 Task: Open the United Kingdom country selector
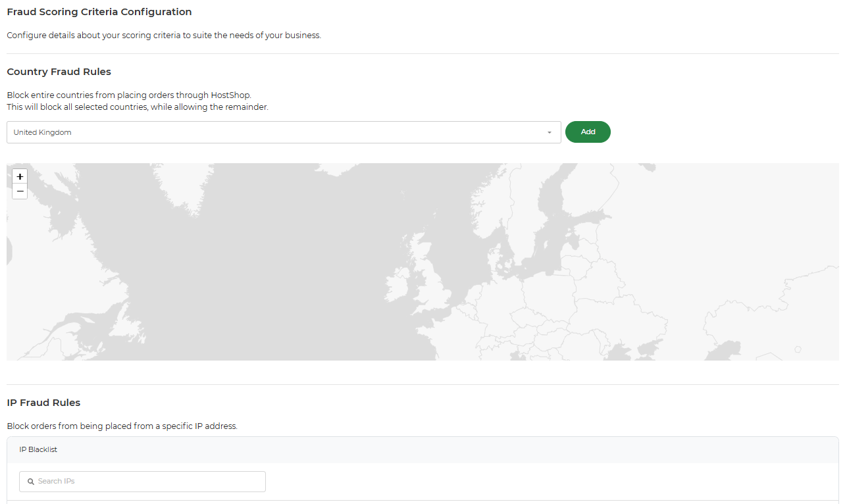click(x=283, y=132)
